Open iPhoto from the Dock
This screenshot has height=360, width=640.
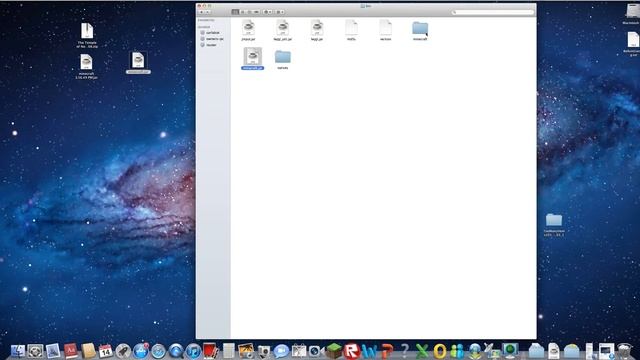(x=246, y=351)
